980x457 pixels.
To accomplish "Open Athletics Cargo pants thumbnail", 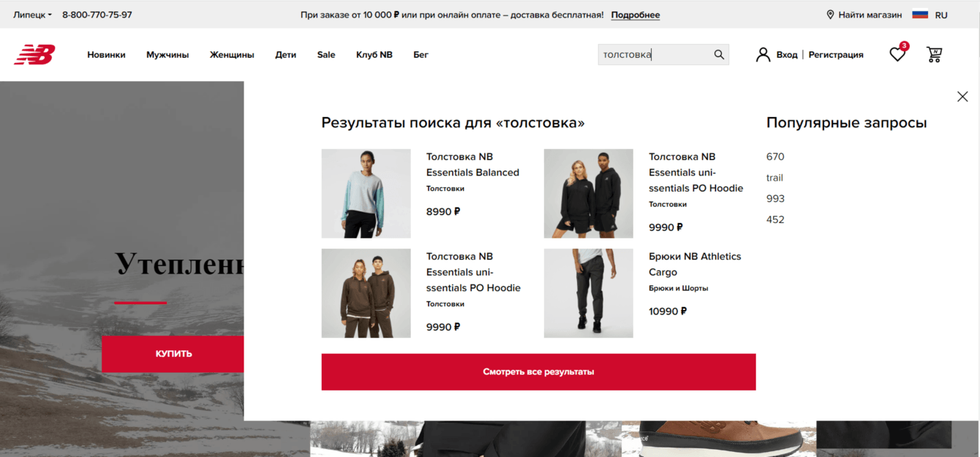I will (589, 293).
